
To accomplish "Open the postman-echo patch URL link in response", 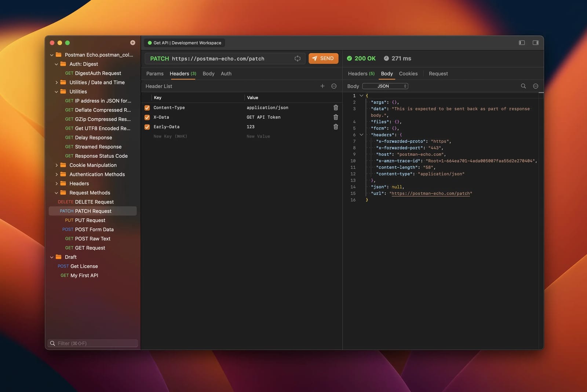I will (x=431, y=193).
